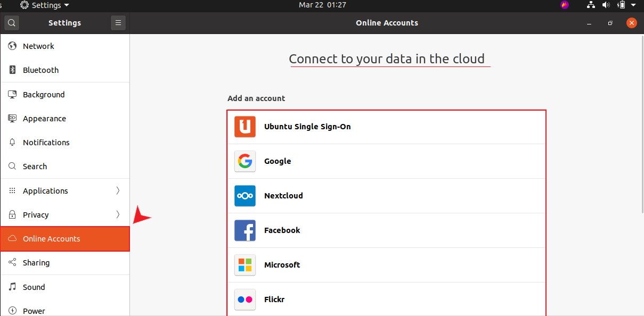The image size is (644, 316).
Task: Close the Settings window
Action: pos(632,23)
